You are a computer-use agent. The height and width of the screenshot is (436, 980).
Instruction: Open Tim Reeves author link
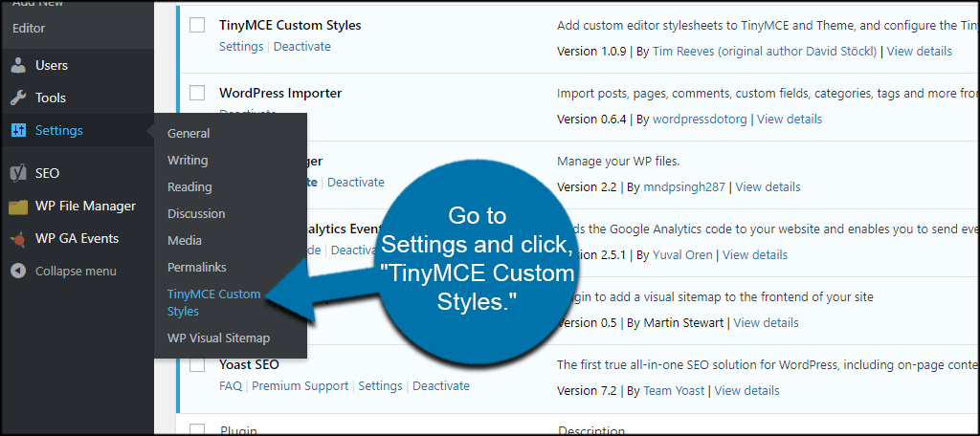point(765,52)
